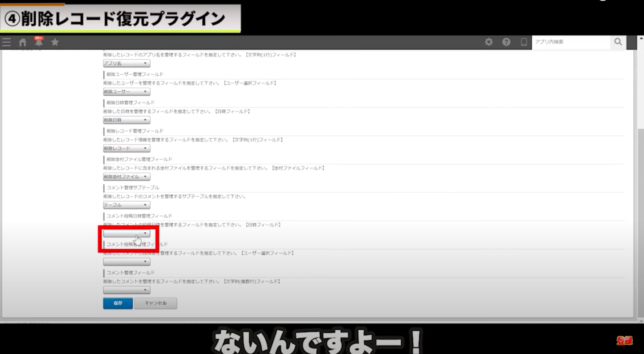
Task: Switch to mobile view icon
Action: pos(524,42)
